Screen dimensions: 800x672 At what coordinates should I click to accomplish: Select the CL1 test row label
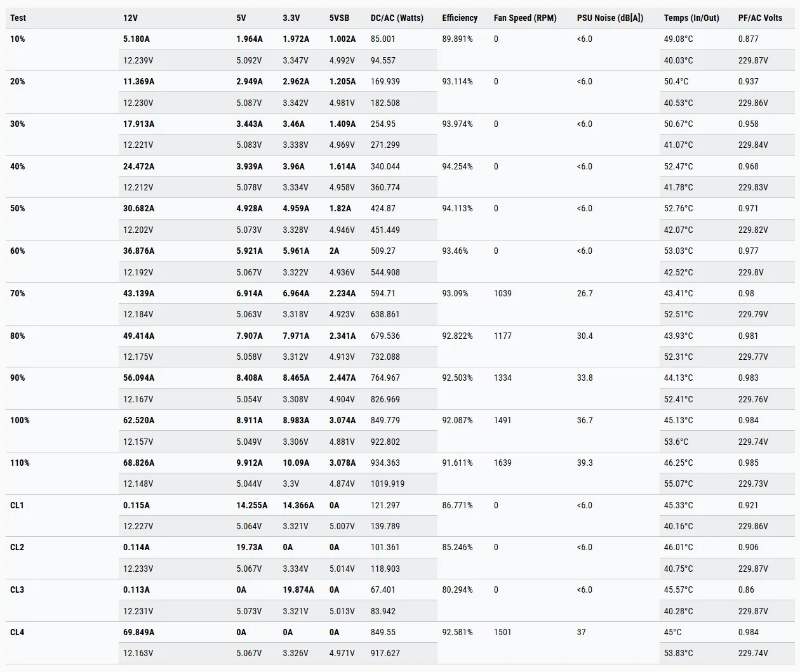click(17, 505)
